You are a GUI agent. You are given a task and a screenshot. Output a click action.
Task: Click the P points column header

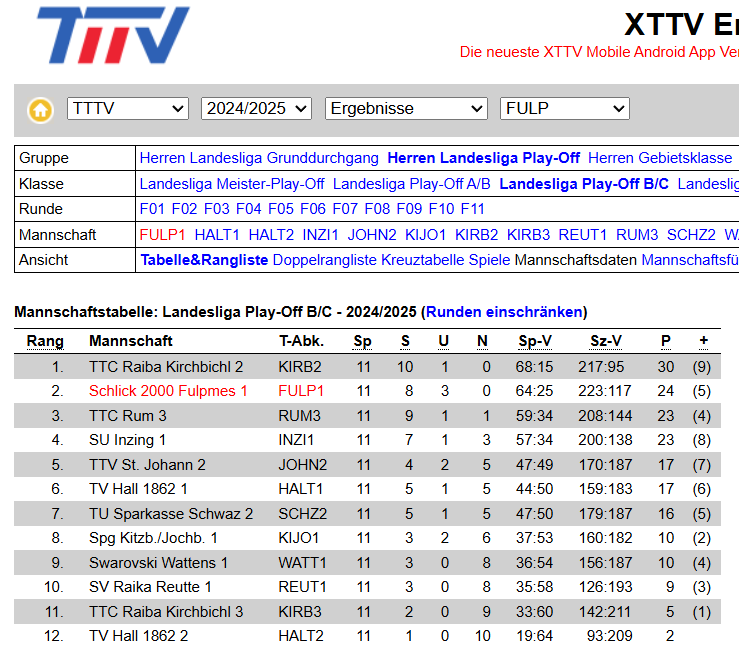click(665, 341)
